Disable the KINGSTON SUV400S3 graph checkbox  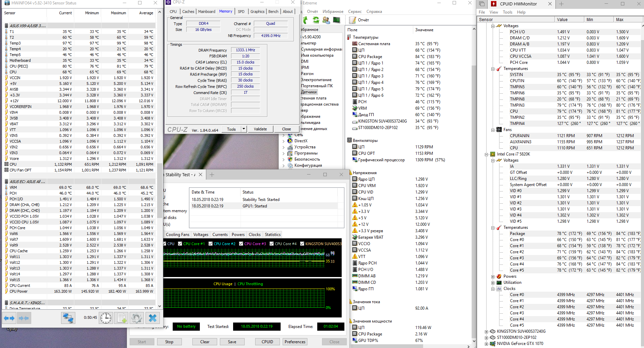tap(302, 244)
